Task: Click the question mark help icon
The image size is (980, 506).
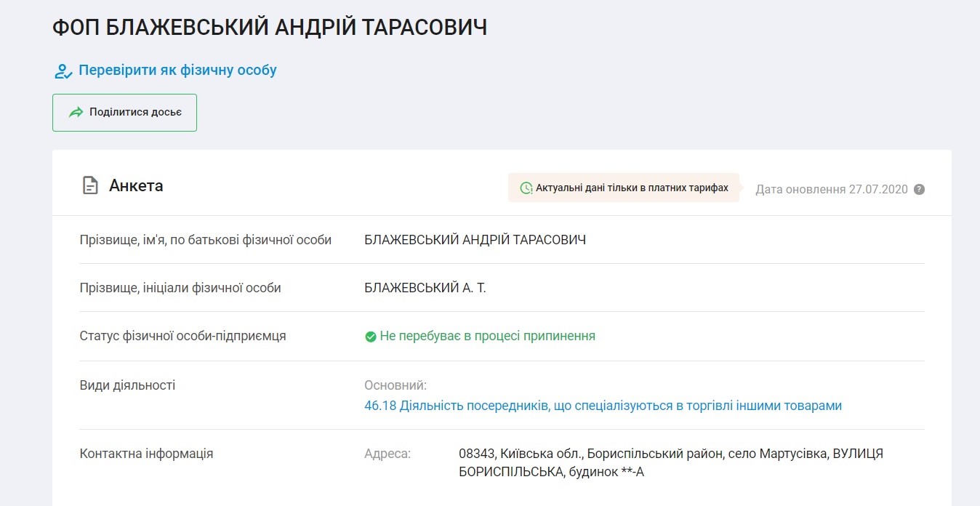Action: [919, 190]
